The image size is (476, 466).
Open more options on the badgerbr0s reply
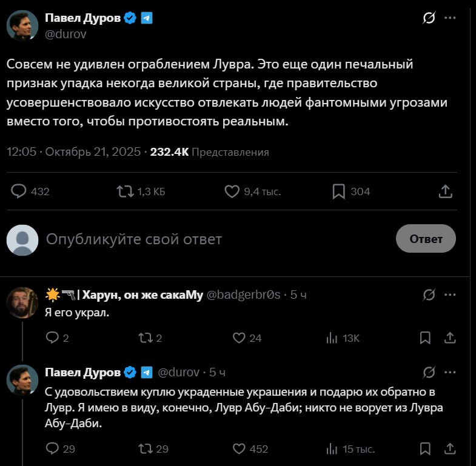(x=450, y=295)
